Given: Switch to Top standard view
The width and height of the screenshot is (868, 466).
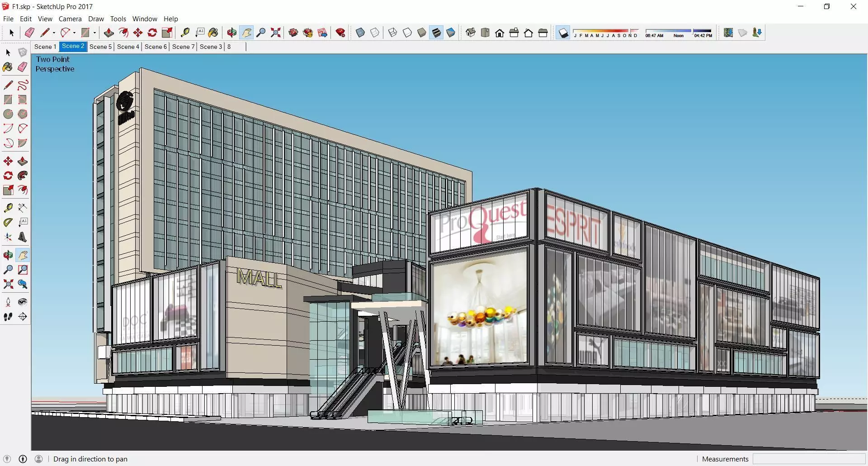Looking at the screenshot, I should (485, 33).
